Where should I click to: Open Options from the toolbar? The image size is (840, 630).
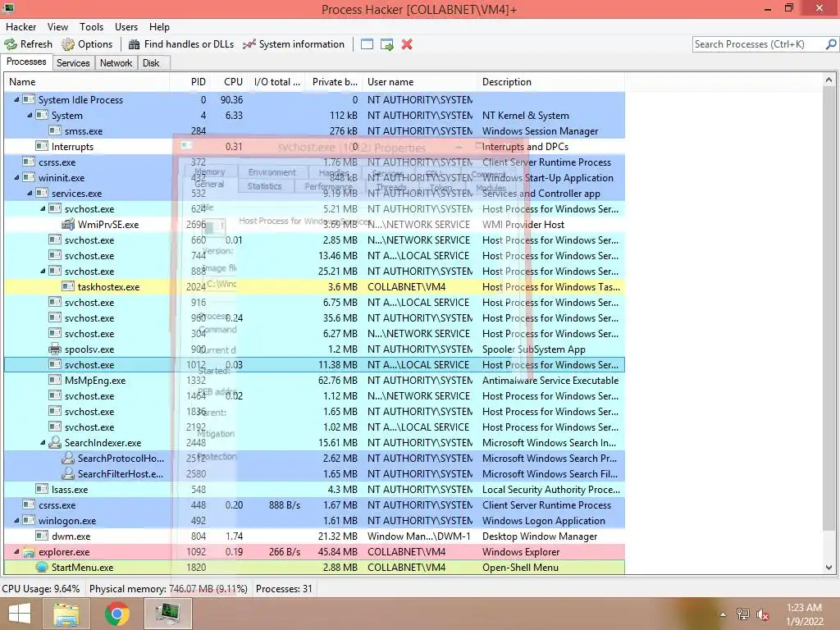point(87,44)
